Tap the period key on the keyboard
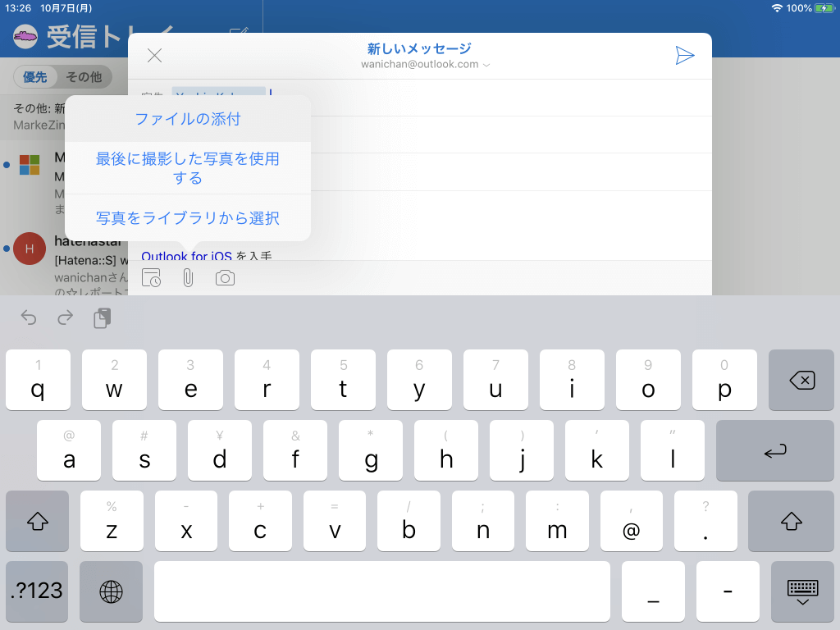The image size is (840, 630). coord(705,521)
